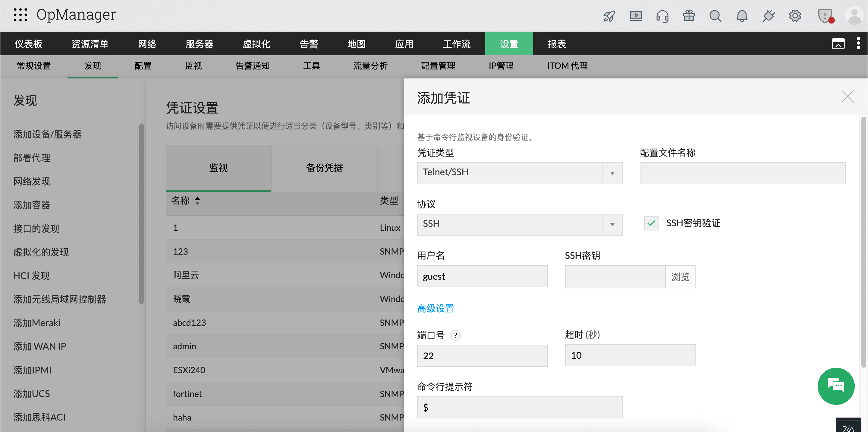Open the 告警 menu
This screenshot has height=432, width=868.
point(309,44)
